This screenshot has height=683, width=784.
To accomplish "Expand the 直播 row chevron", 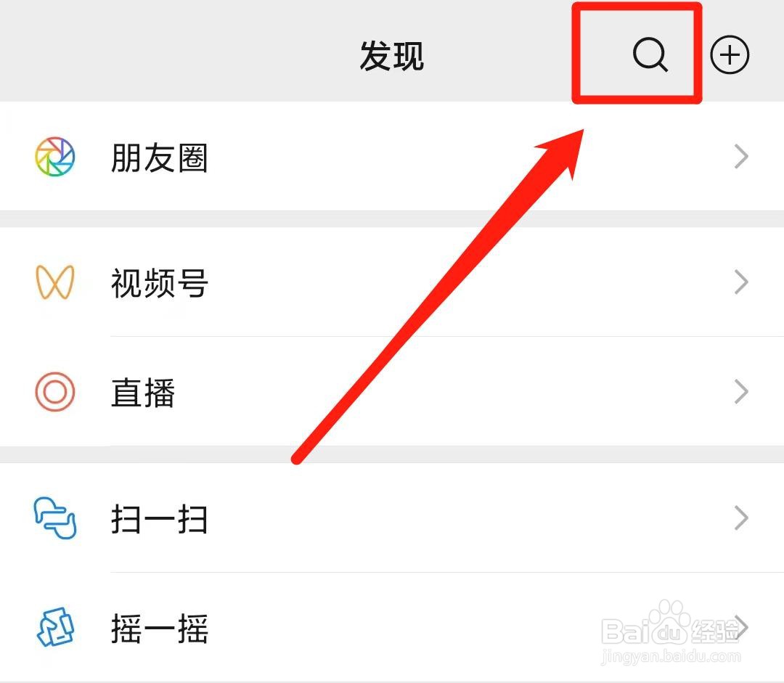I will click(741, 391).
